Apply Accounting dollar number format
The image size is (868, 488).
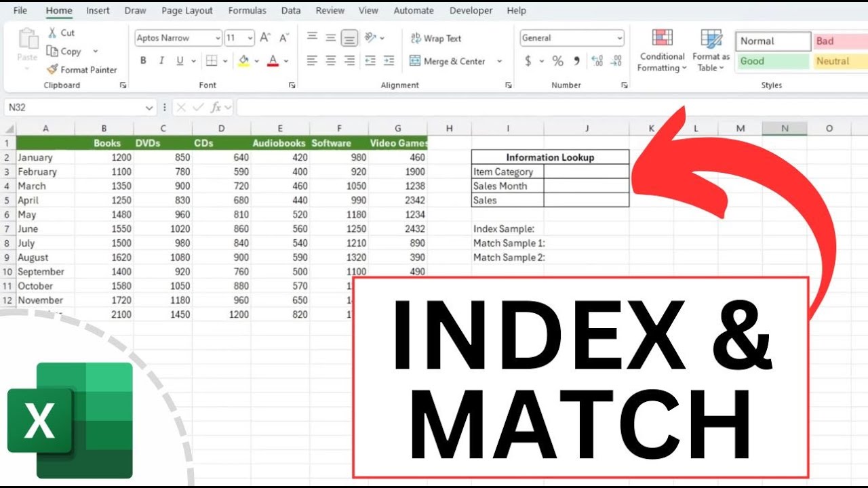click(x=528, y=61)
